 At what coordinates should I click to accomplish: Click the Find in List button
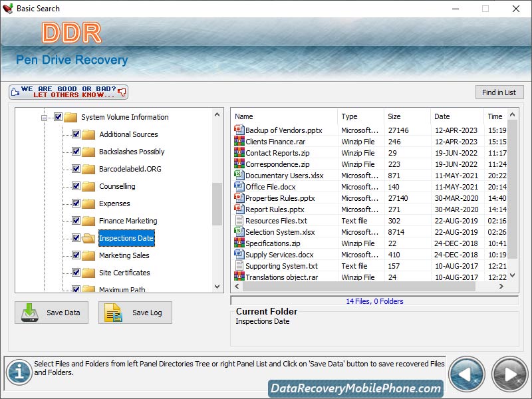(499, 92)
